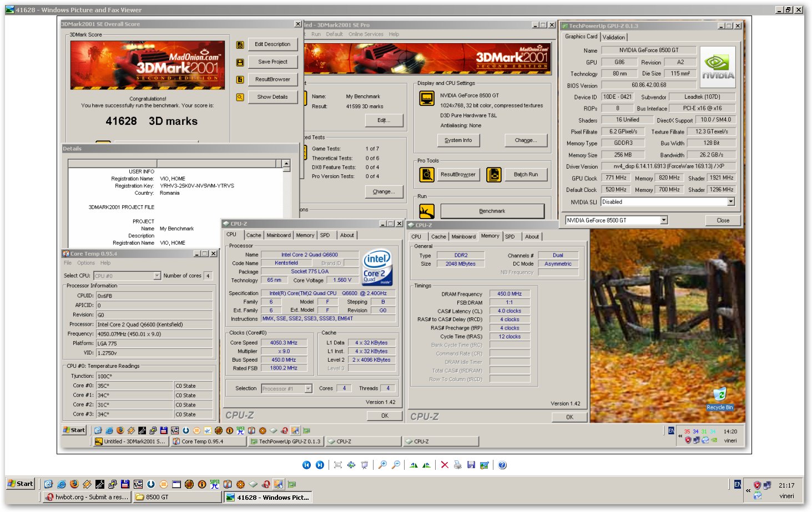This screenshot has width=812, height=512.
Task: Expand the NVIDIA SLI dropdown in GPU-Z
Action: [x=730, y=202]
